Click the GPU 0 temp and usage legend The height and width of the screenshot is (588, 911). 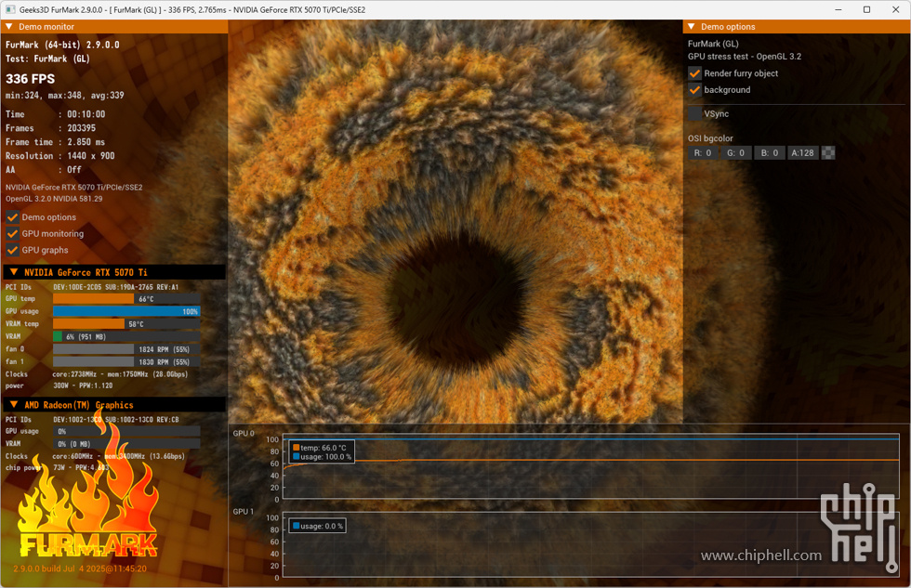(x=322, y=452)
